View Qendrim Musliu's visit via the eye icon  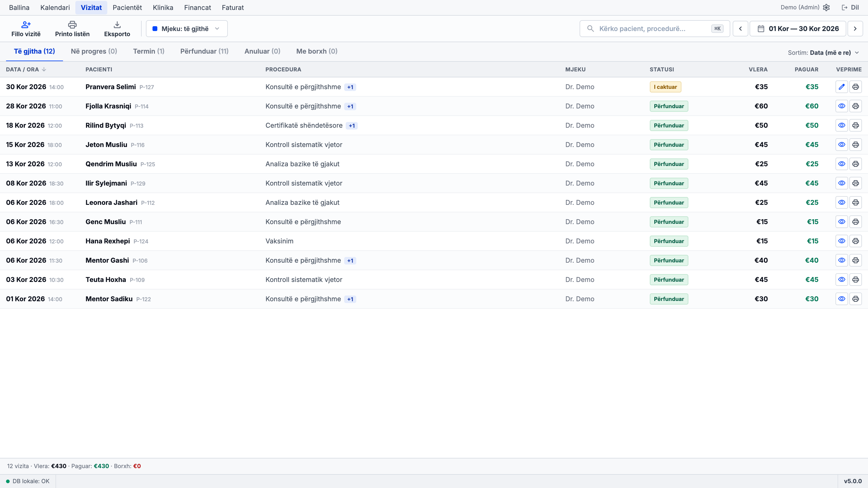842,164
